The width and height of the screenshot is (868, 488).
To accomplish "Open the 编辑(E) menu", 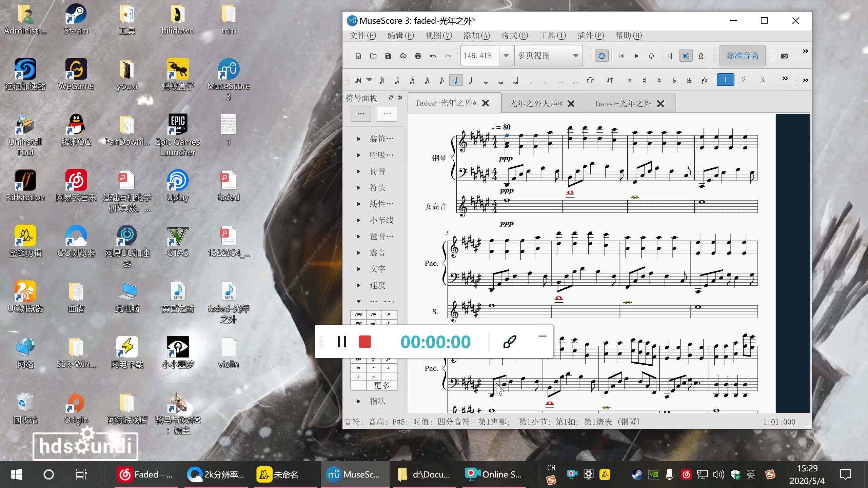I will [x=401, y=36].
